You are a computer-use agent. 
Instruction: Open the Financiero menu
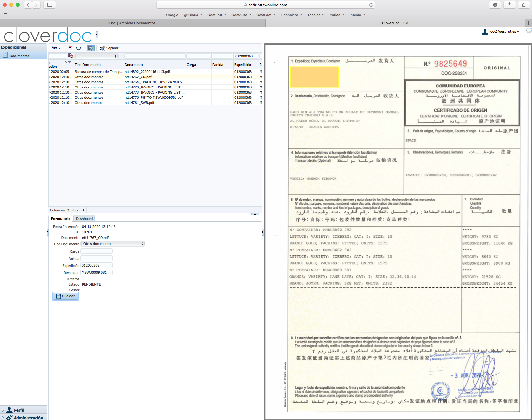[x=291, y=15]
